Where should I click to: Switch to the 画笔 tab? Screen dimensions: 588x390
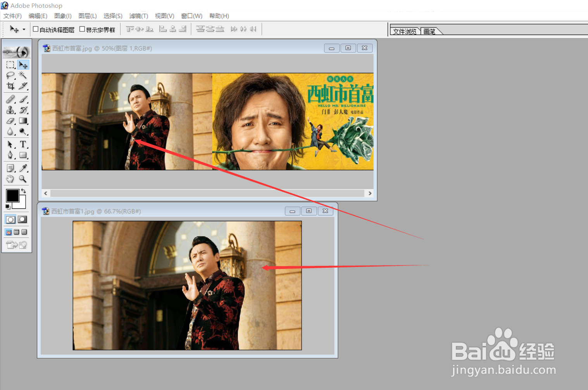(x=429, y=31)
